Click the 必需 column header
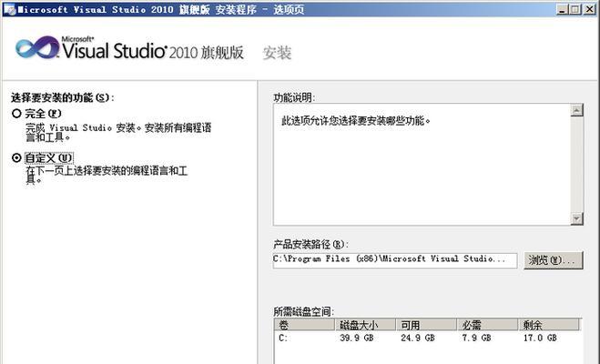The image size is (600, 364). pyautogui.click(x=488, y=325)
